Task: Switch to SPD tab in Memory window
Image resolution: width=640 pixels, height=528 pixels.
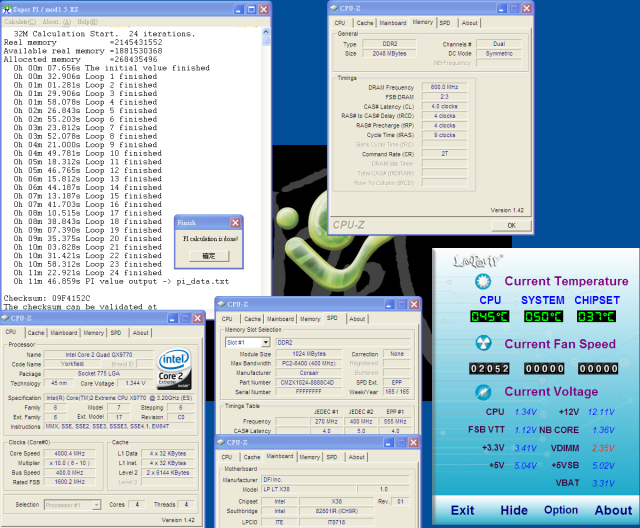Action: (x=445, y=23)
